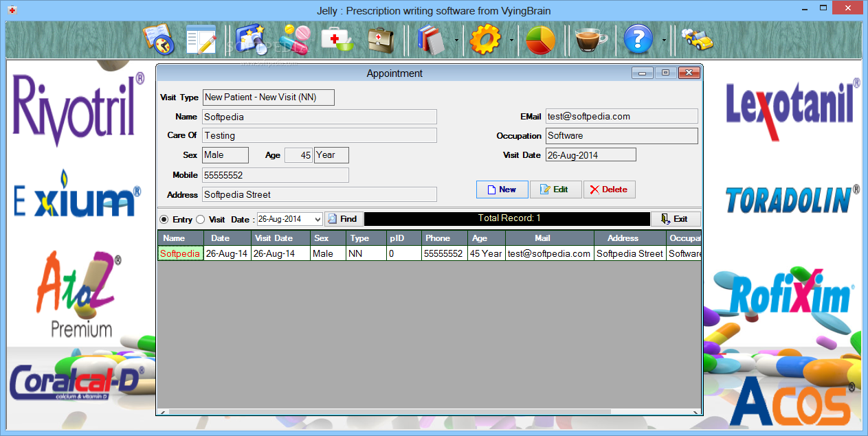Select the Visit radio button
Screen dimensions: 868x436
(x=200, y=220)
